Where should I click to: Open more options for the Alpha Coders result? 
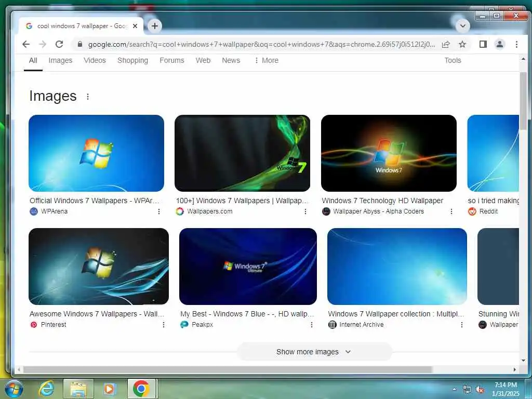point(451,211)
